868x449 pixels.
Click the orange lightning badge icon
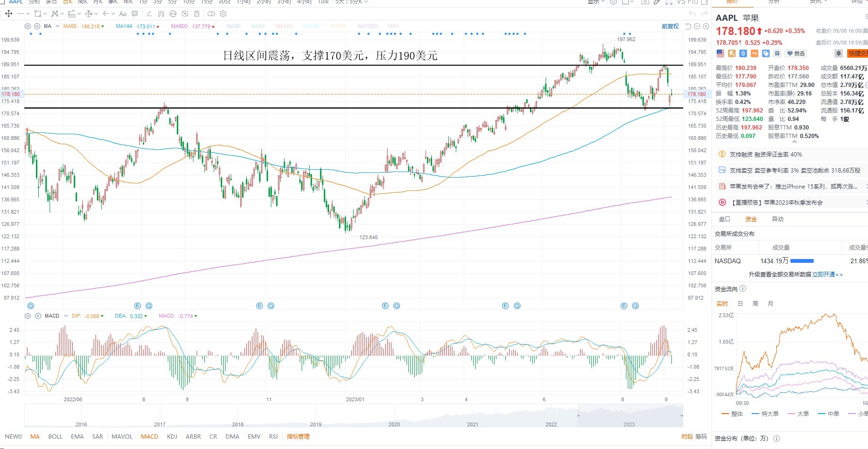(731, 53)
